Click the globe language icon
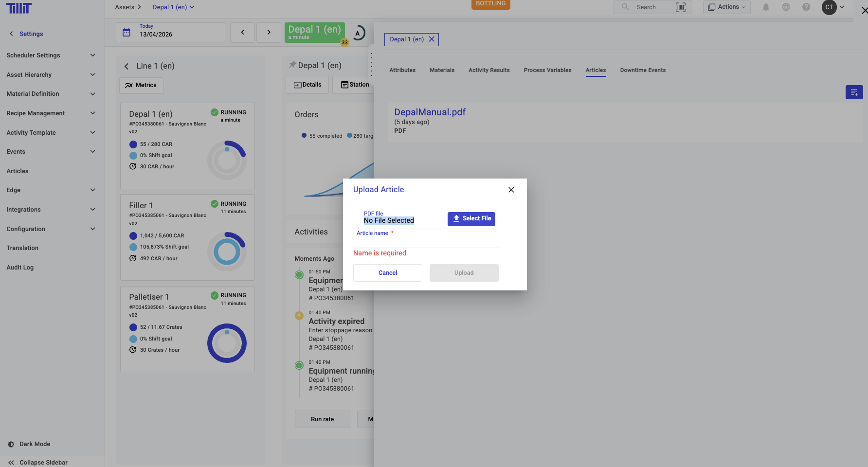 pos(786,7)
